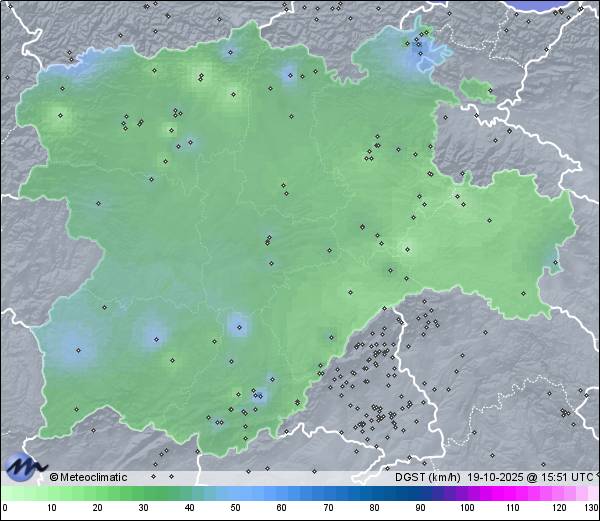Click the 0 value on color scale
This screenshot has width=600, height=521.
pos(5,508)
